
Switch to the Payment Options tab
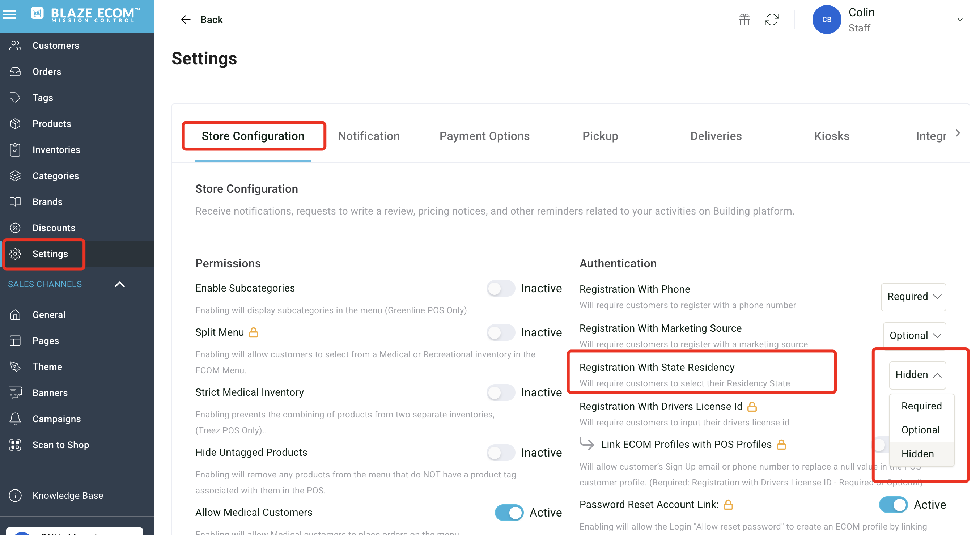pyautogui.click(x=484, y=136)
